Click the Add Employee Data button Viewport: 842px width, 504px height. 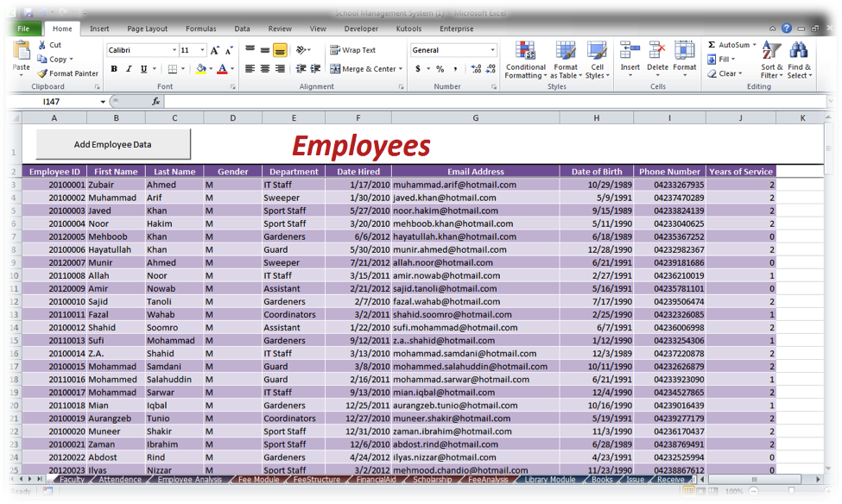pos(113,142)
